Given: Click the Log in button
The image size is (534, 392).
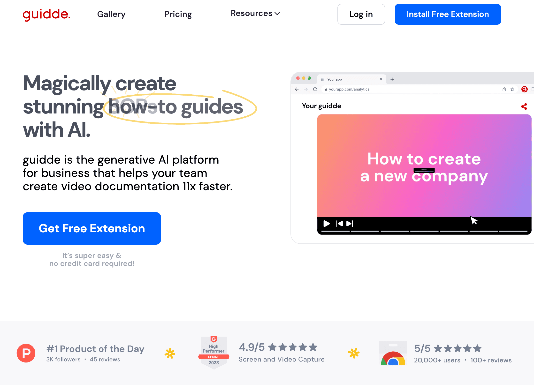Looking at the screenshot, I should 361,14.
